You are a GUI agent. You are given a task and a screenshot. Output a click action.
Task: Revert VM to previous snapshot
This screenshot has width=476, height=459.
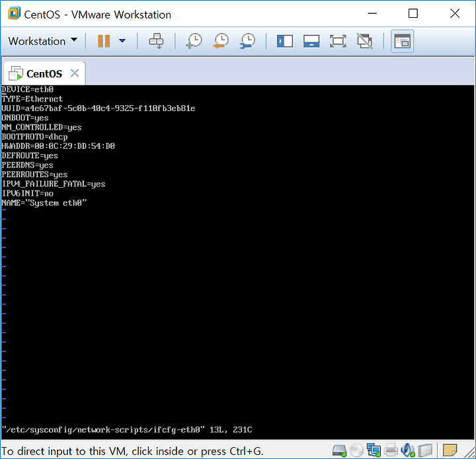[221, 41]
